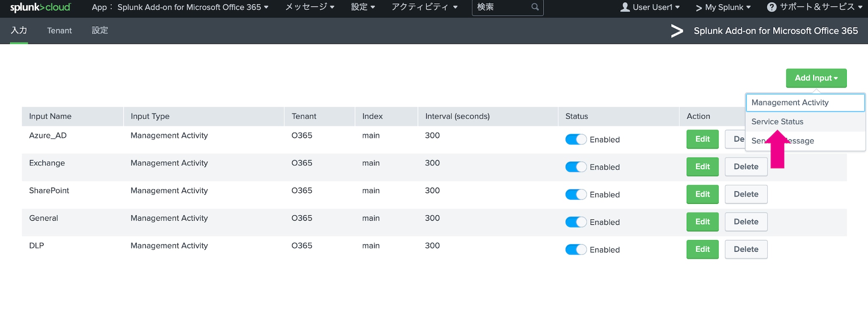Click the Splunk chevron logo beside add-on title
The width and height of the screenshot is (868, 327).
point(677,30)
